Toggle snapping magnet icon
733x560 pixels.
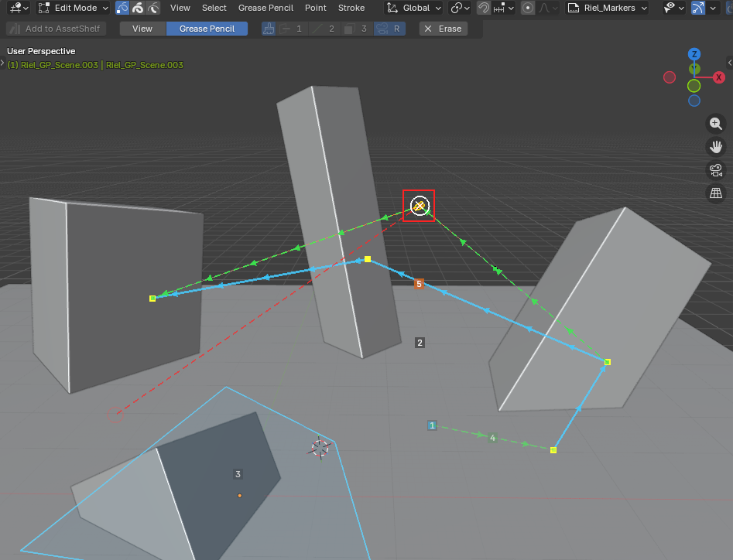click(x=484, y=8)
